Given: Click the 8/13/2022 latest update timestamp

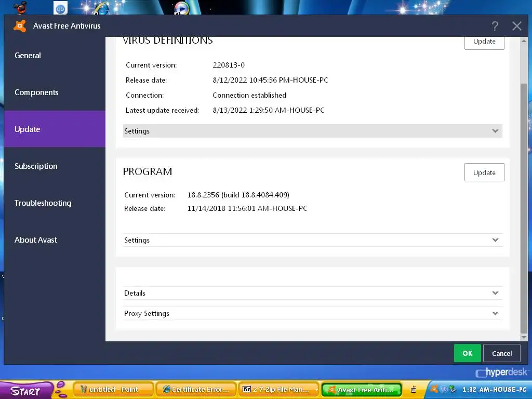Looking at the screenshot, I should point(269,110).
